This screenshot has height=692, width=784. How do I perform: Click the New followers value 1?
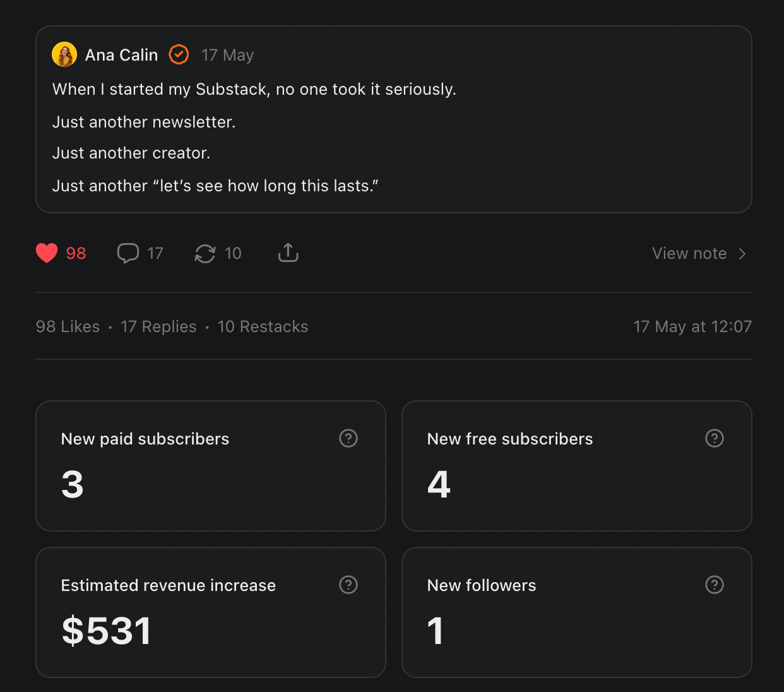(x=436, y=631)
